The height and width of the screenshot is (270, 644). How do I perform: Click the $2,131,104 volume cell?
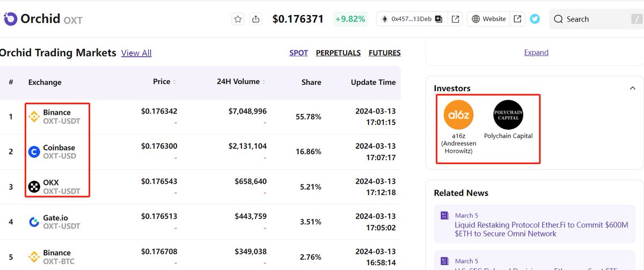(247, 146)
